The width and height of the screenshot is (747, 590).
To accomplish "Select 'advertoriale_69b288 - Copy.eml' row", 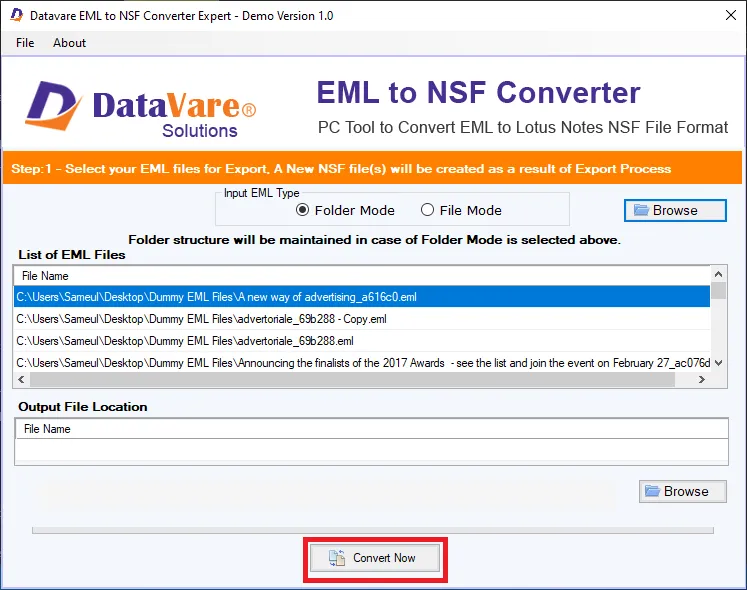I will (x=362, y=319).
